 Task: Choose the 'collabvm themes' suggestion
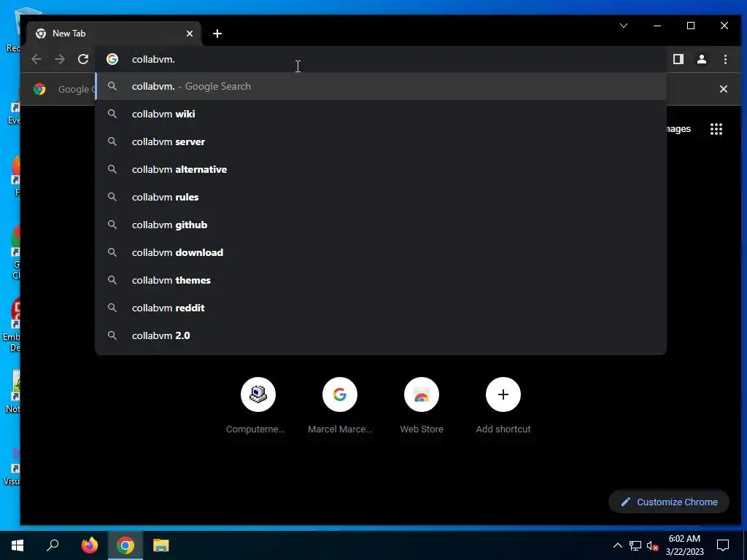(x=381, y=280)
